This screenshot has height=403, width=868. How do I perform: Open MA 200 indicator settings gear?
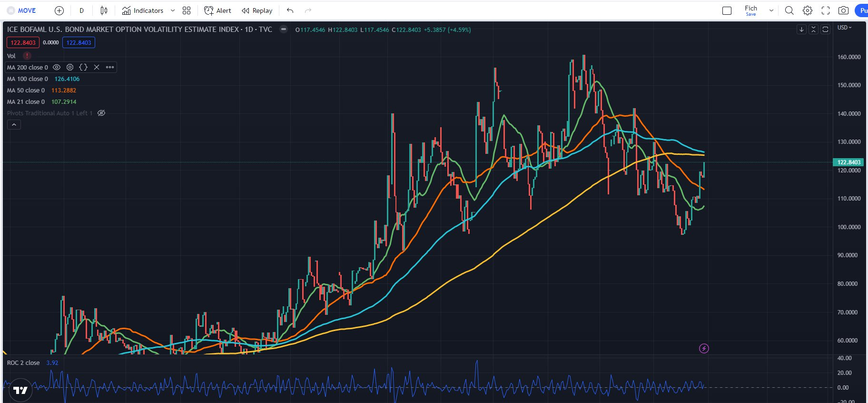(70, 67)
